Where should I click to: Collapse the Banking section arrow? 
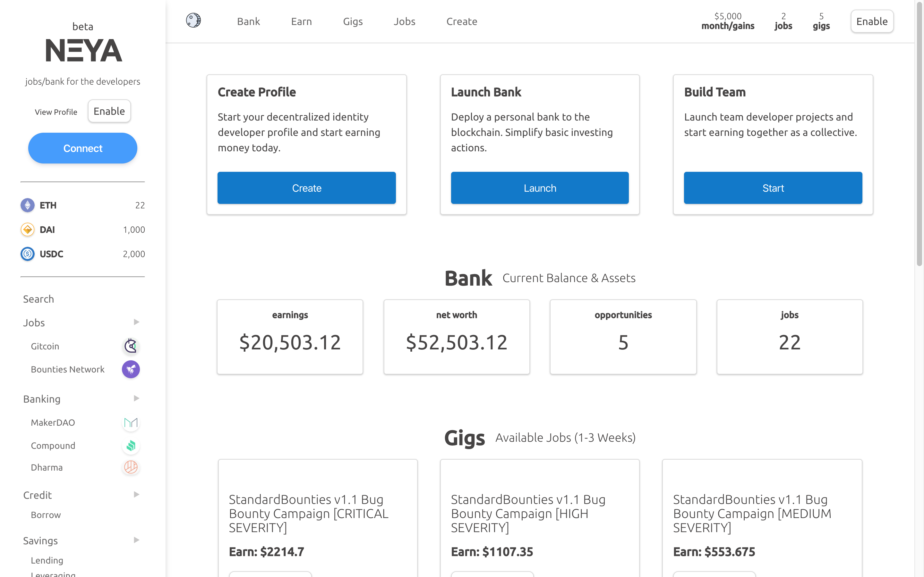136,398
